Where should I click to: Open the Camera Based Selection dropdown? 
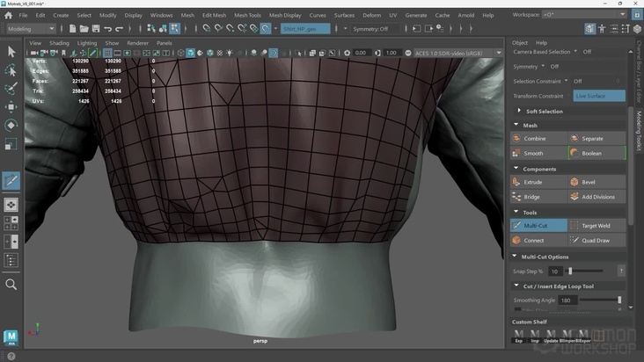point(575,51)
